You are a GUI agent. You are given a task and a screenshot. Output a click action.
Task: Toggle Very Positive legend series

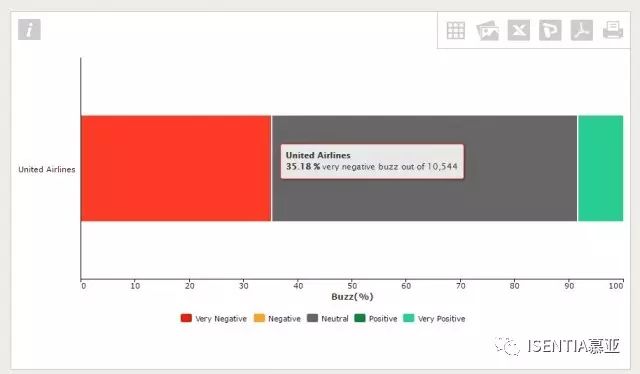[434, 318]
